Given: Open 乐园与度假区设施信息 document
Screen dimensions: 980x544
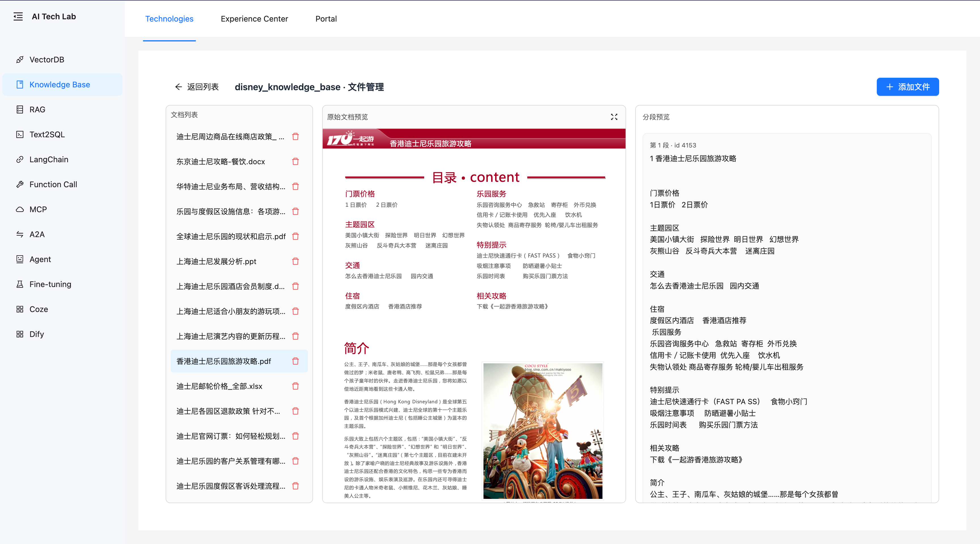Looking at the screenshot, I should (231, 212).
